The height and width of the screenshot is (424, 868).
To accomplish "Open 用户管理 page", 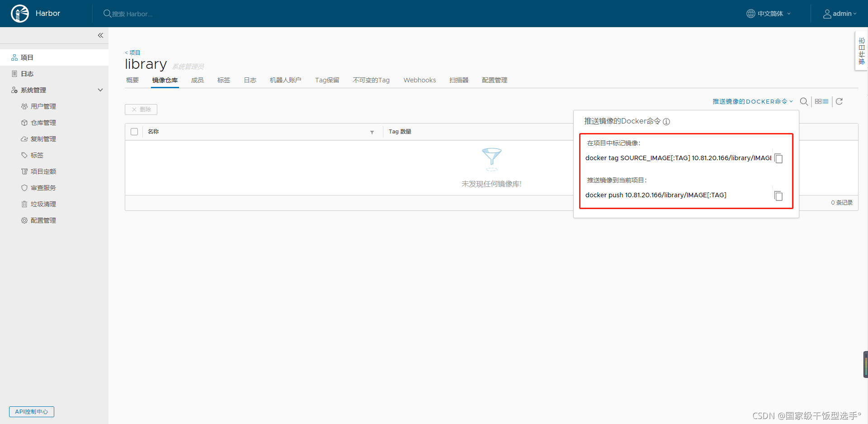I will tap(43, 106).
